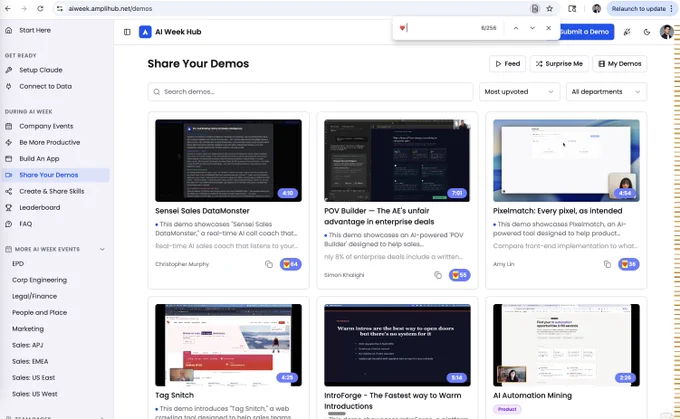Open Marketing events link
Image resolution: width=680 pixels, height=419 pixels.
[x=28, y=329]
